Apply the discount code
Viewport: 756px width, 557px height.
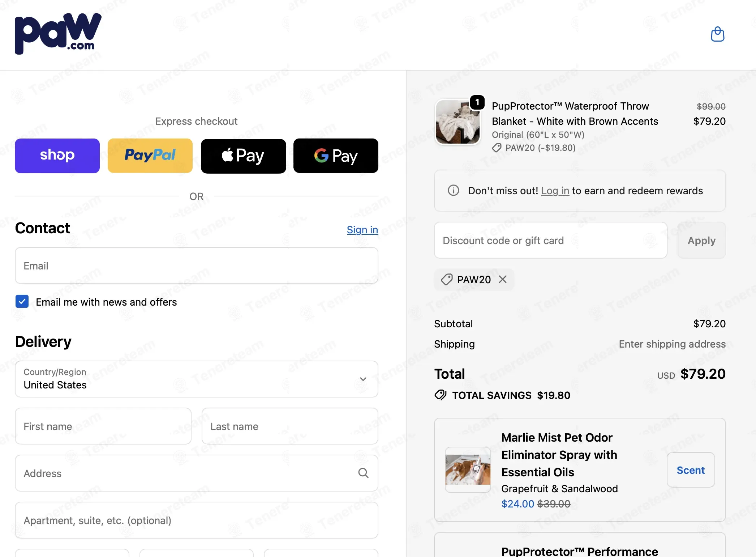pos(701,240)
